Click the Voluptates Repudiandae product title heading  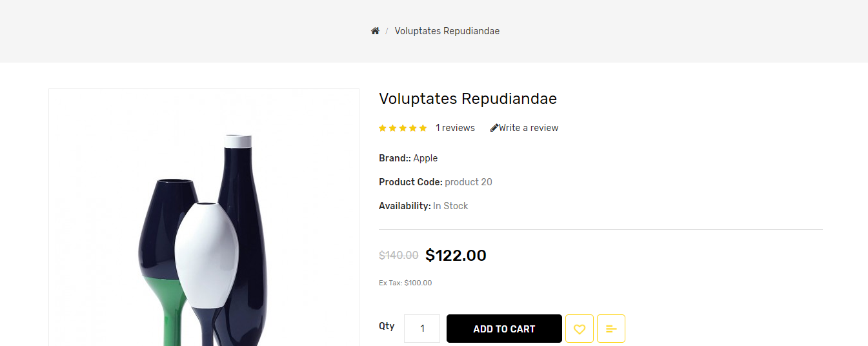468,99
